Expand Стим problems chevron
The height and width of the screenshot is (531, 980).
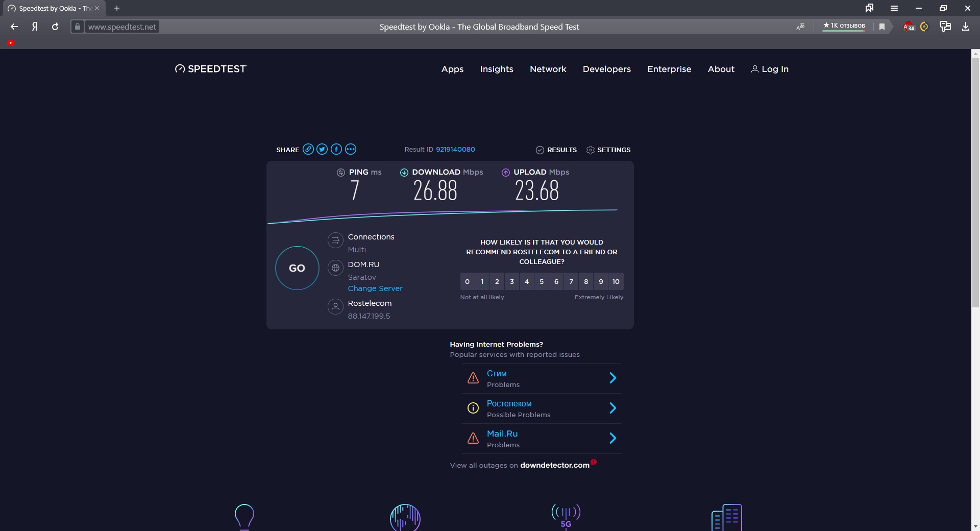pos(613,378)
